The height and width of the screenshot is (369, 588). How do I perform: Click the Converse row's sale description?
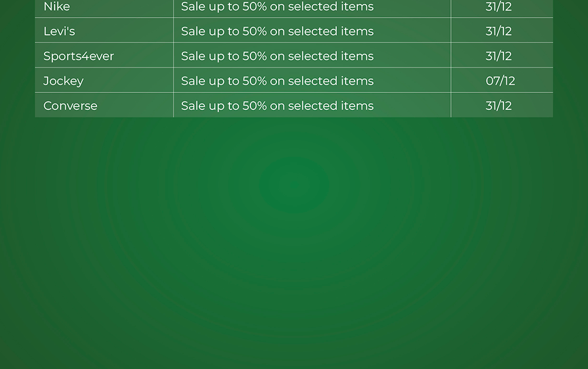point(277,106)
